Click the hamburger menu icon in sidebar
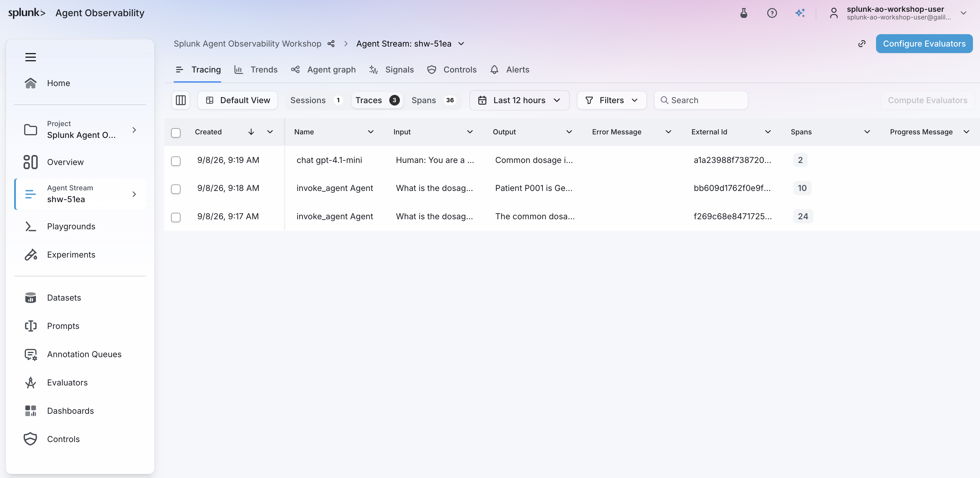The height and width of the screenshot is (478, 980). coord(30,57)
